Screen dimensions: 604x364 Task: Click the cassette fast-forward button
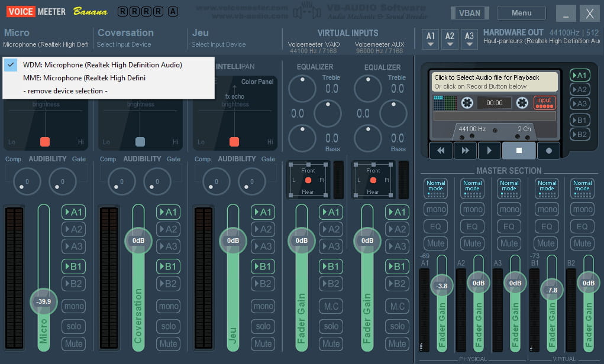point(466,151)
